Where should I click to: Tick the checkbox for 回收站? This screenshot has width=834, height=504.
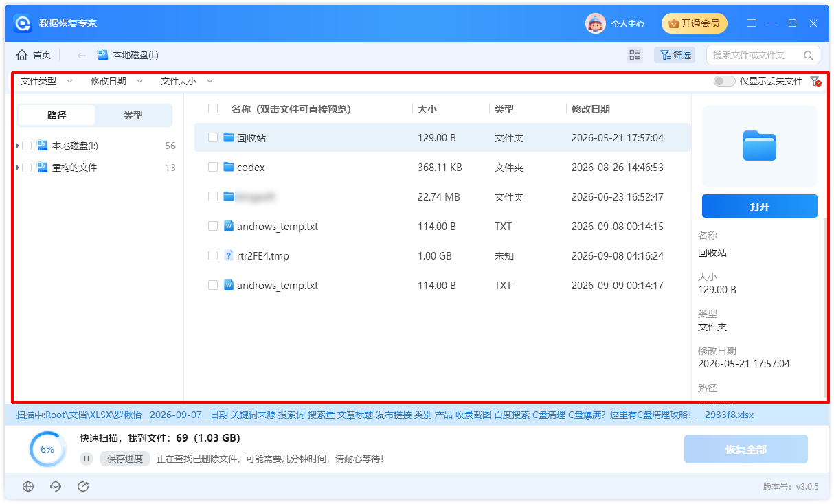213,137
